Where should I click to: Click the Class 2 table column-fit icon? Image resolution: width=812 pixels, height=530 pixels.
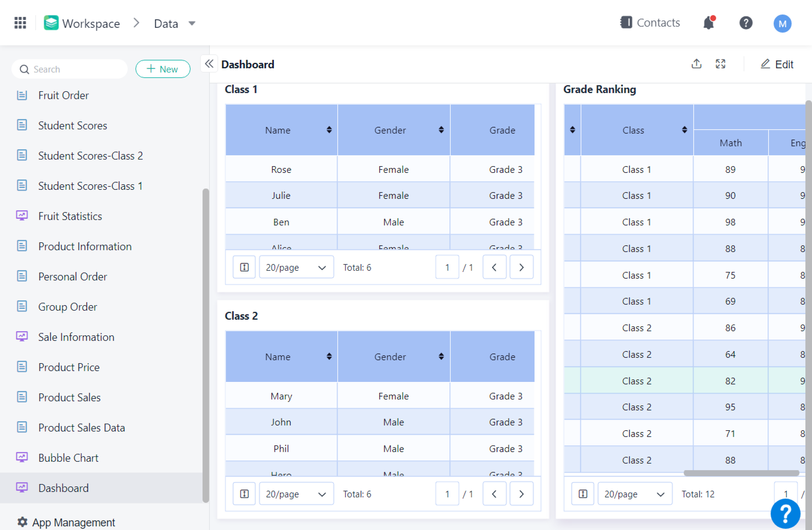tap(244, 494)
